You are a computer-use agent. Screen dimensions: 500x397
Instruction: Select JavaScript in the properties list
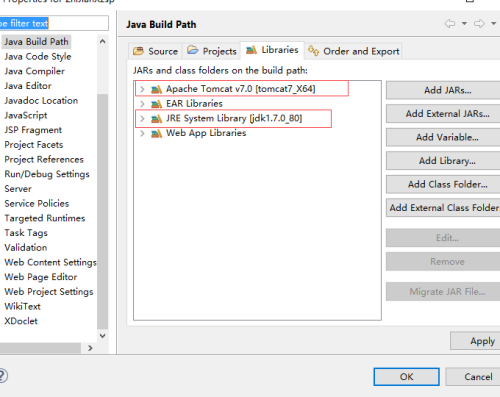click(26, 115)
